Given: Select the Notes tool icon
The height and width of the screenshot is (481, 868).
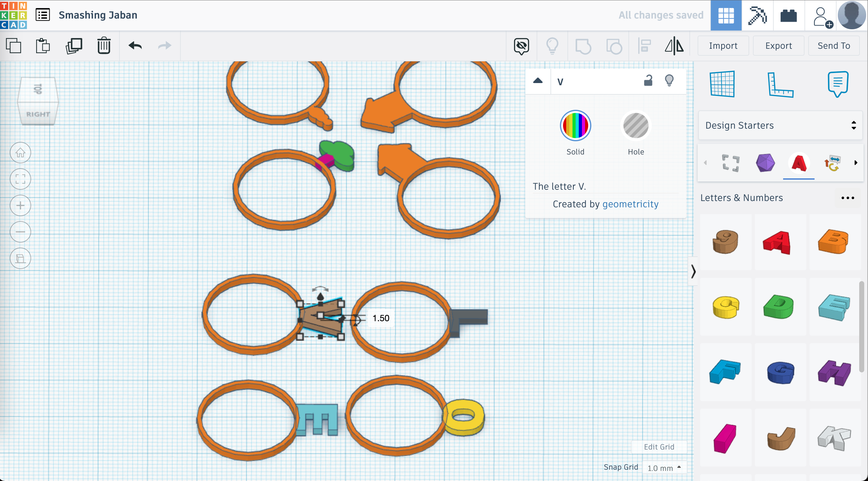Looking at the screenshot, I should point(838,84).
